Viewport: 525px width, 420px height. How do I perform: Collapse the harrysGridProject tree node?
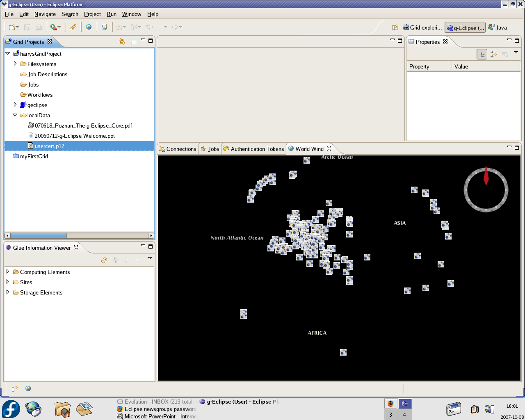point(7,53)
